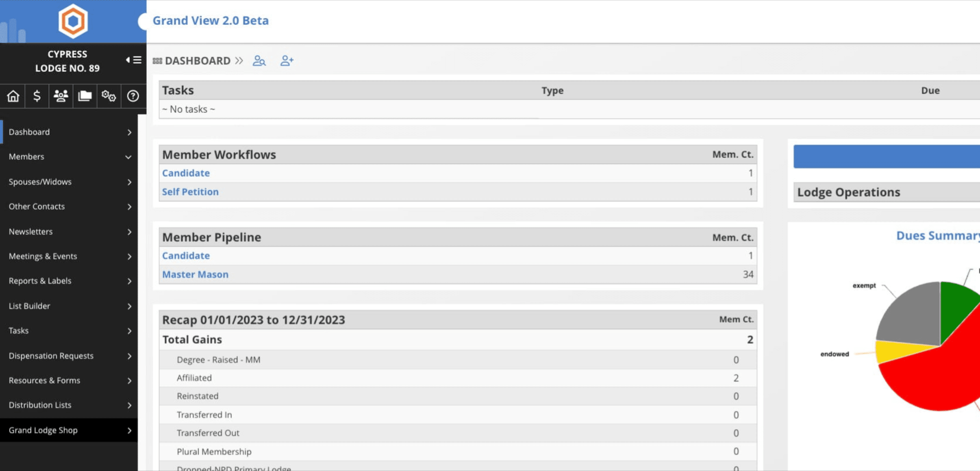Open the dollar sign Finances icon
The image size is (980, 471).
pyautogui.click(x=37, y=96)
